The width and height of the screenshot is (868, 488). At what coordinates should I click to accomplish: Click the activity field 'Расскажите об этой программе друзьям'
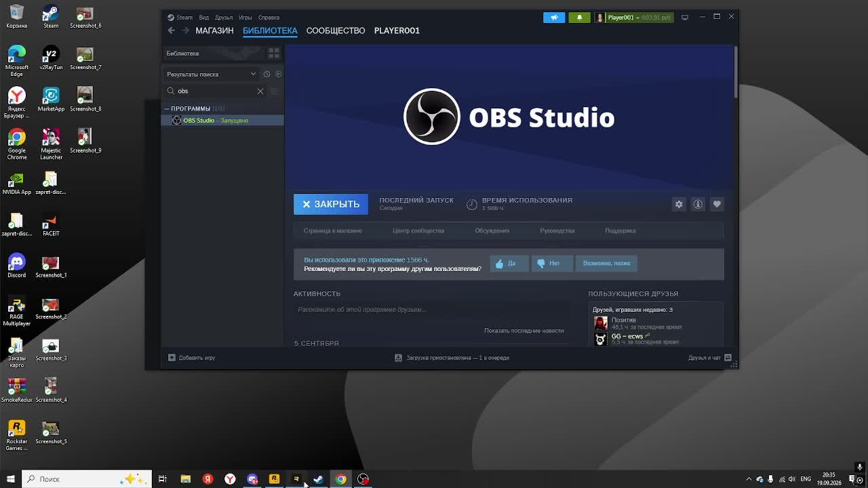[x=431, y=310]
